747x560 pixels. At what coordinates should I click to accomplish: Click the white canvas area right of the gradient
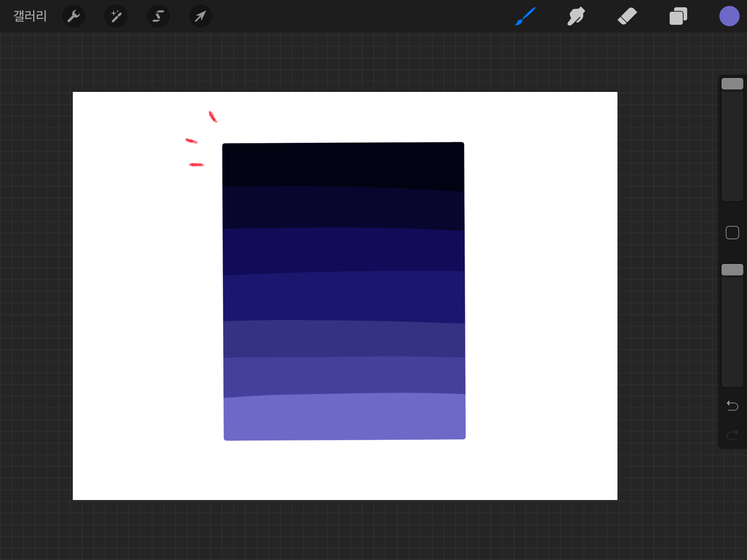[540, 292]
